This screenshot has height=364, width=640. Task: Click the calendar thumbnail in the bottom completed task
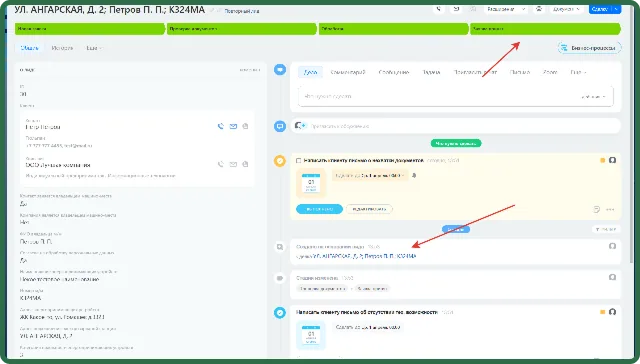point(311,335)
